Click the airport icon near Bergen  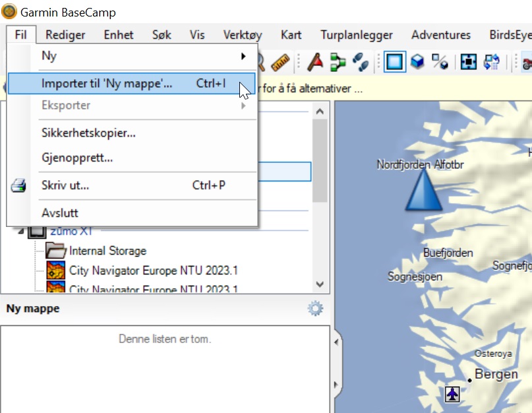pos(452,394)
